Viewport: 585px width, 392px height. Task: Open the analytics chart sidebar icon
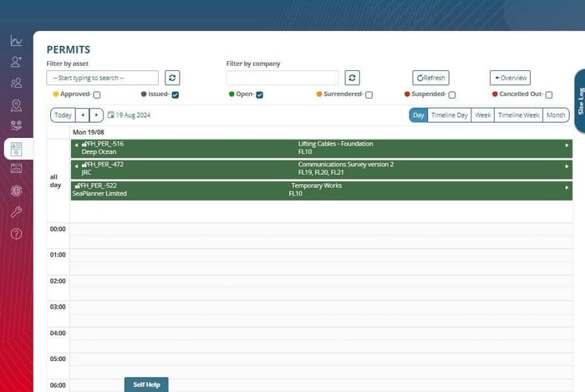click(16, 40)
